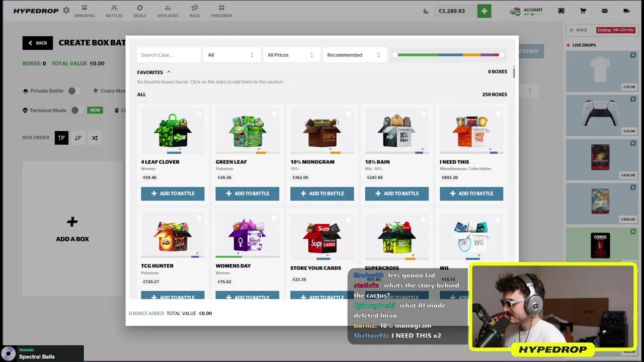Favorite the TCG Hunter box star

coord(199,218)
